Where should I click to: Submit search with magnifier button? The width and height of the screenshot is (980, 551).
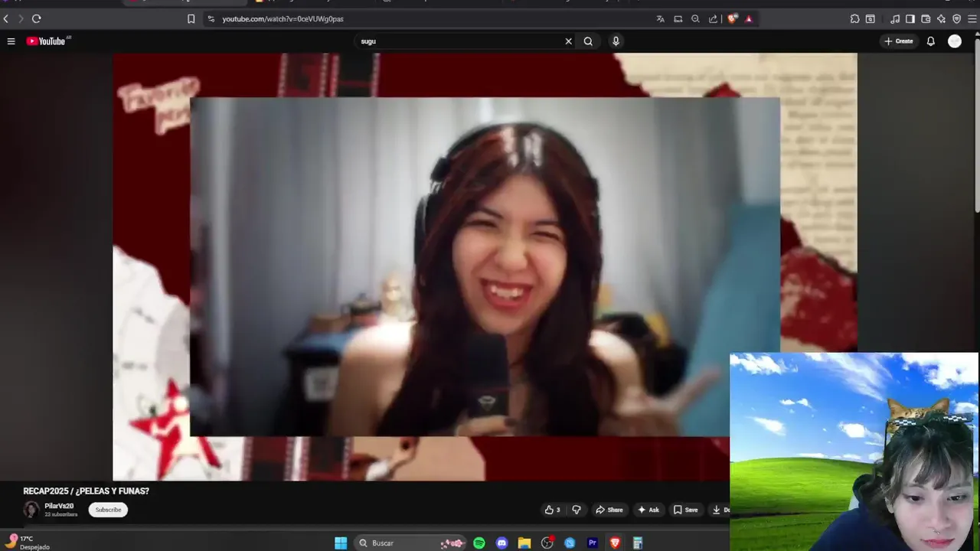[x=588, y=41]
